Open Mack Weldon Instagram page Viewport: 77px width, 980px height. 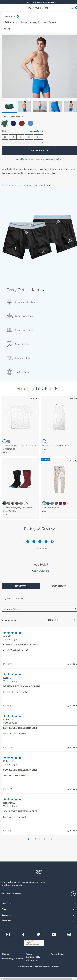point(8,934)
